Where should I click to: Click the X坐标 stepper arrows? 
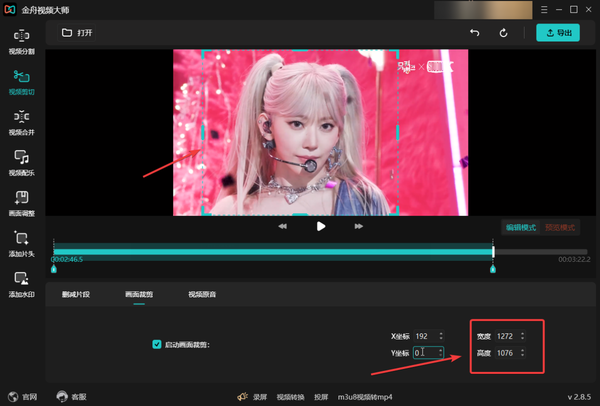coord(441,336)
